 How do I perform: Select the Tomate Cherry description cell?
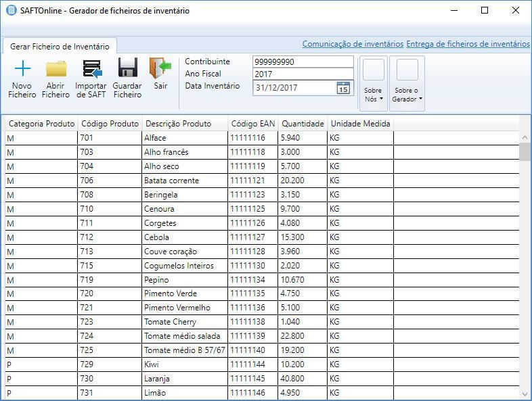[x=170, y=322]
